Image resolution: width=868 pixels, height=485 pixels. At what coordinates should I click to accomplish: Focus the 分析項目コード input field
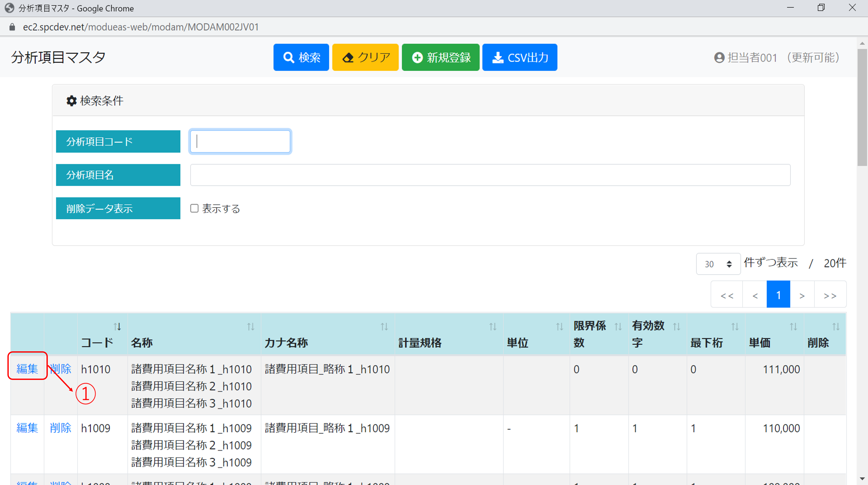tap(240, 141)
